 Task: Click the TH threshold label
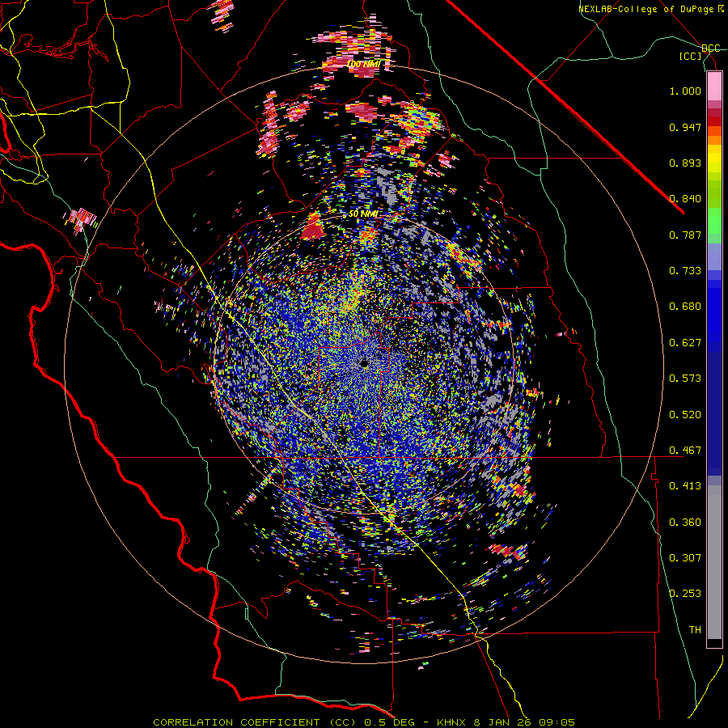click(695, 630)
